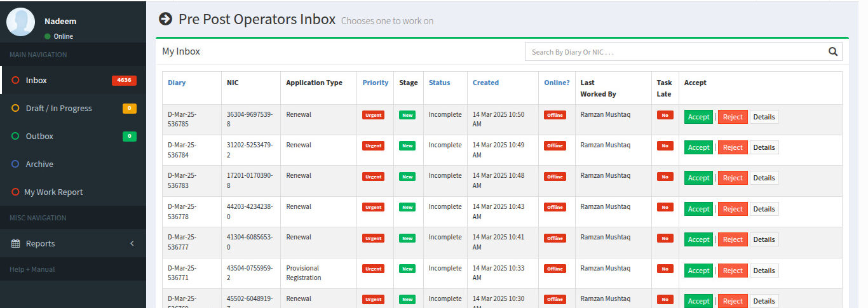This screenshot has height=308, width=868.
Task: Click NIC 17201-0170390-8 cell
Action: [x=250, y=181]
